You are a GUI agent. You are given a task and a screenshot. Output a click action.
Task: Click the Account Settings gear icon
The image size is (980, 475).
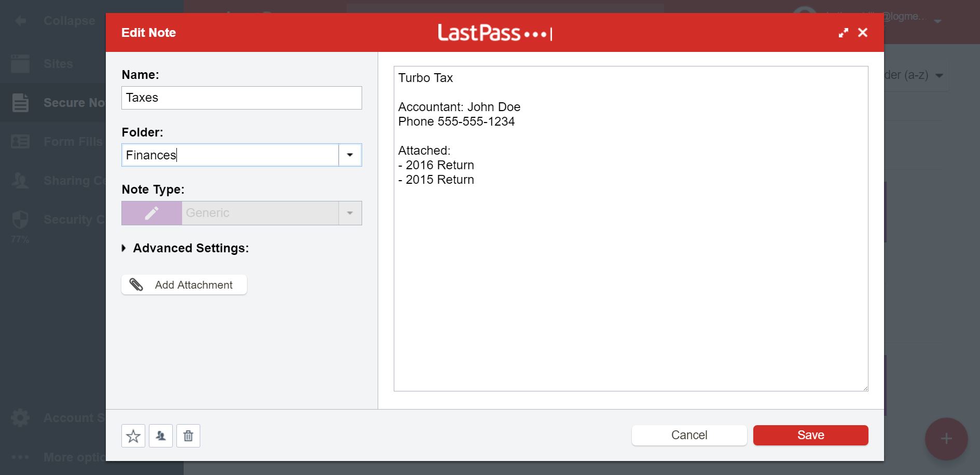(20, 417)
